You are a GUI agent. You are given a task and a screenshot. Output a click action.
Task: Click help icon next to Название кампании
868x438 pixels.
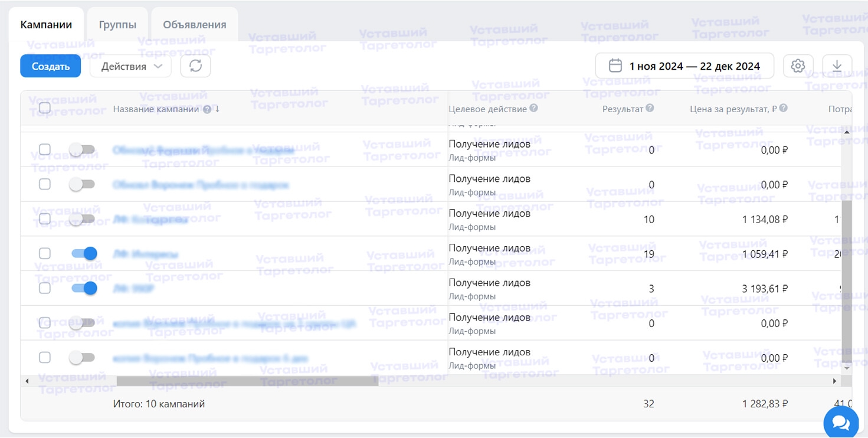207,109
